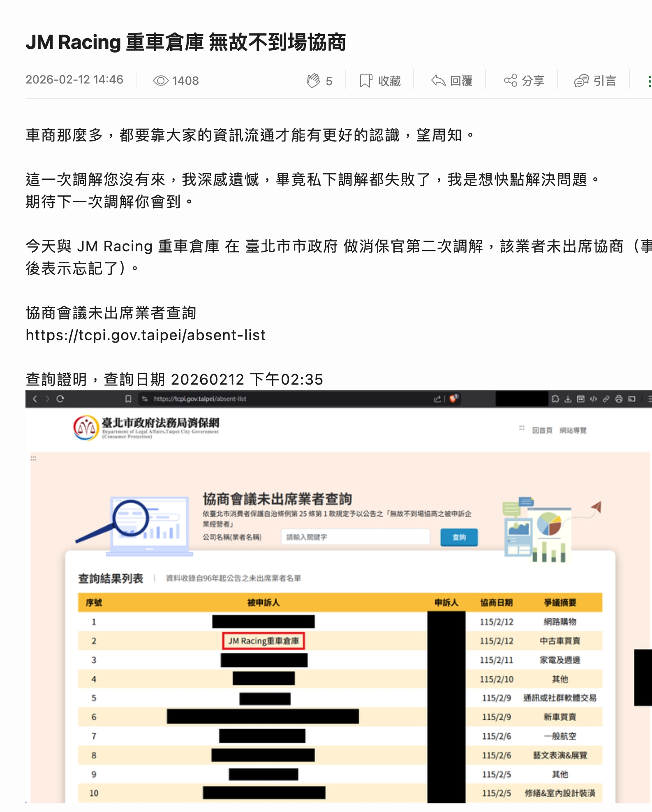Viewport: 652px width, 812px height.
Task: Click the 分享 share icon
Action: click(511, 81)
